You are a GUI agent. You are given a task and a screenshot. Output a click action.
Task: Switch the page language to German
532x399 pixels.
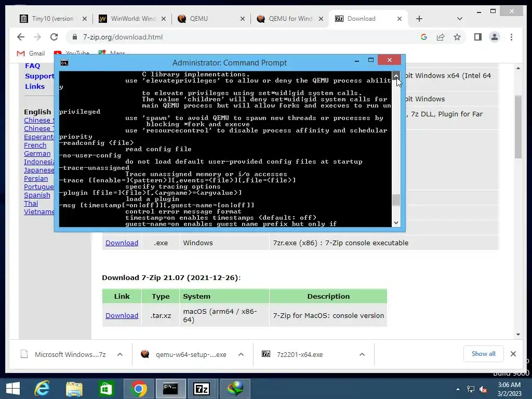[x=37, y=154]
